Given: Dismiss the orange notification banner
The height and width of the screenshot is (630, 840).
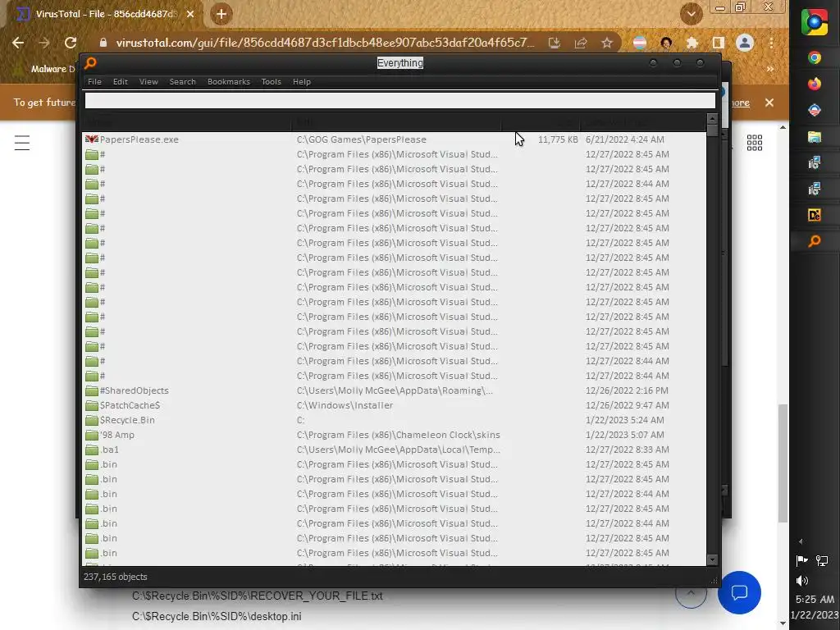Looking at the screenshot, I should coord(769,103).
